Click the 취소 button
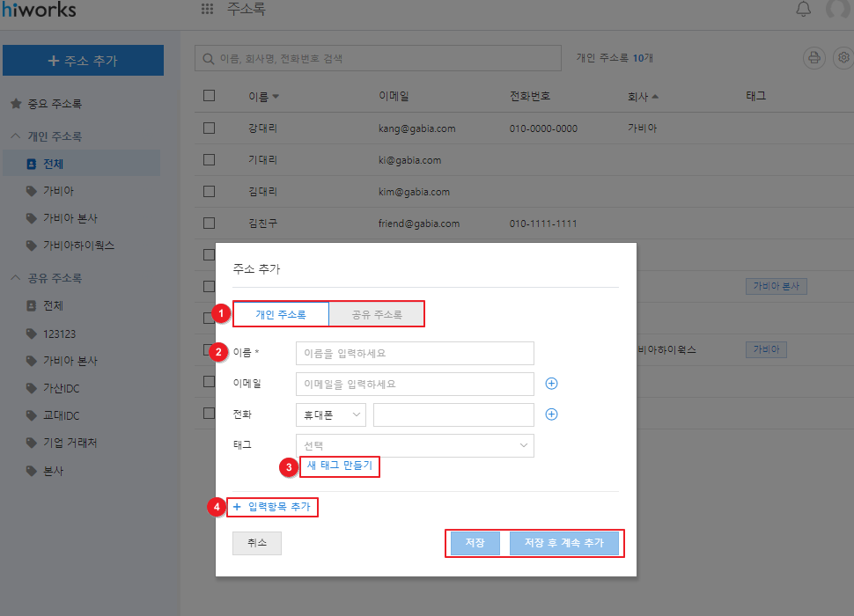Screen dimensions: 854x616 [x=257, y=543]
